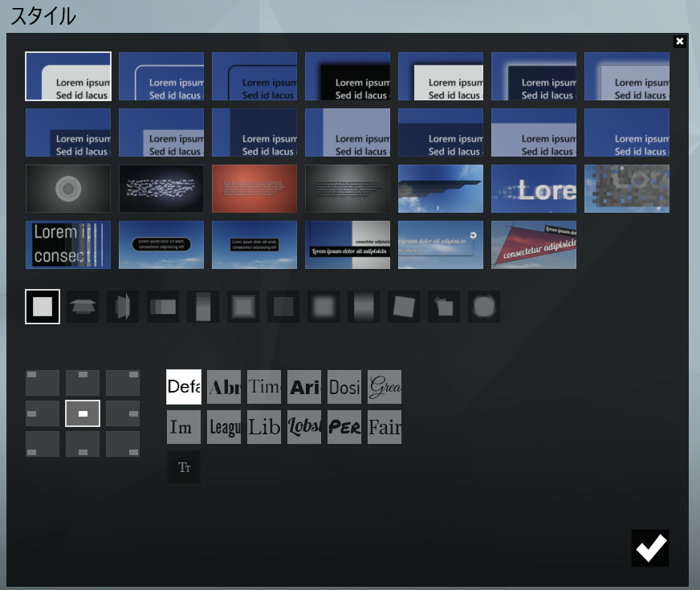This screenshot has width=700, height=590.
Task: Select the red-orange background text style
Action: pos(254,189)
